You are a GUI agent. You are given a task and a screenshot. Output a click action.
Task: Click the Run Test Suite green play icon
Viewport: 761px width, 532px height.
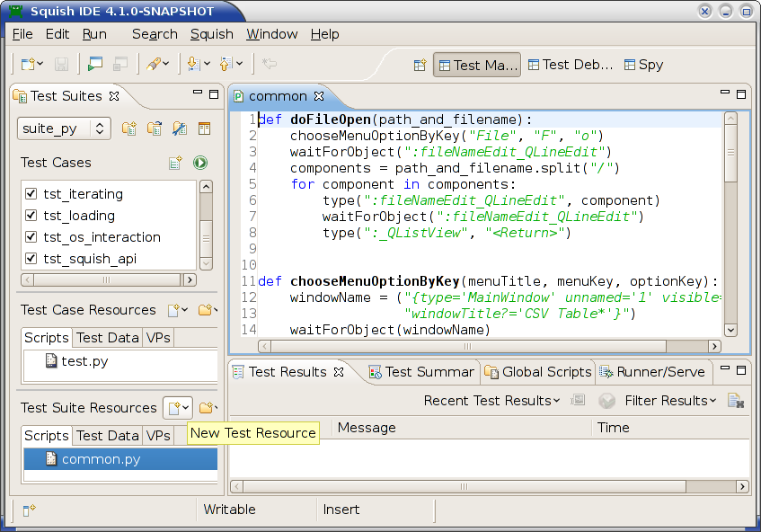[200, 163]
